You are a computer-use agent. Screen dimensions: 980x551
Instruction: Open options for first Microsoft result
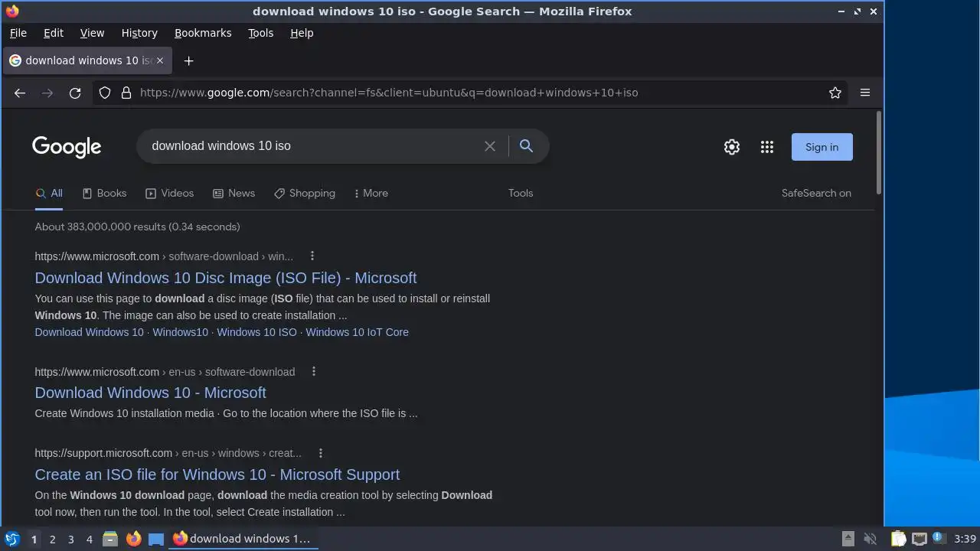(x=312, y=256)
